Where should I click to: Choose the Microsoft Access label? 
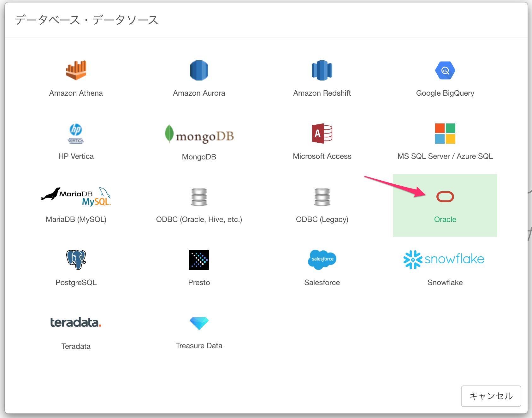pos(322,156)
